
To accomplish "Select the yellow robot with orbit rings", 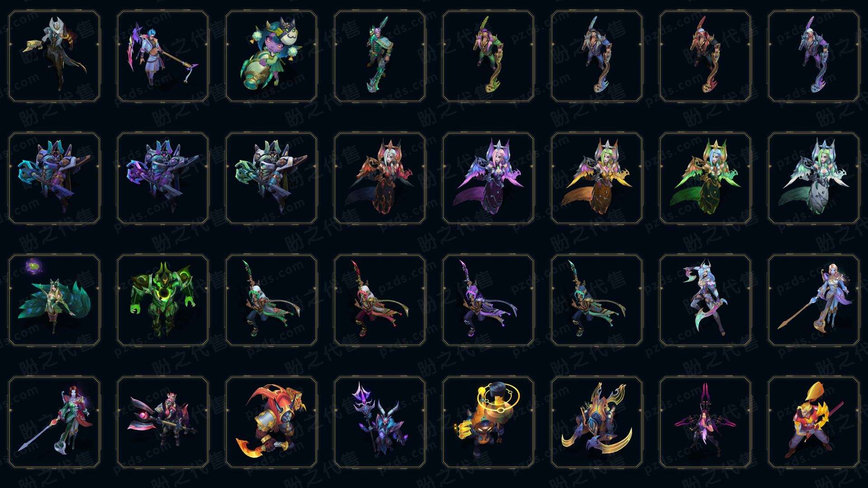I will 488,422.
